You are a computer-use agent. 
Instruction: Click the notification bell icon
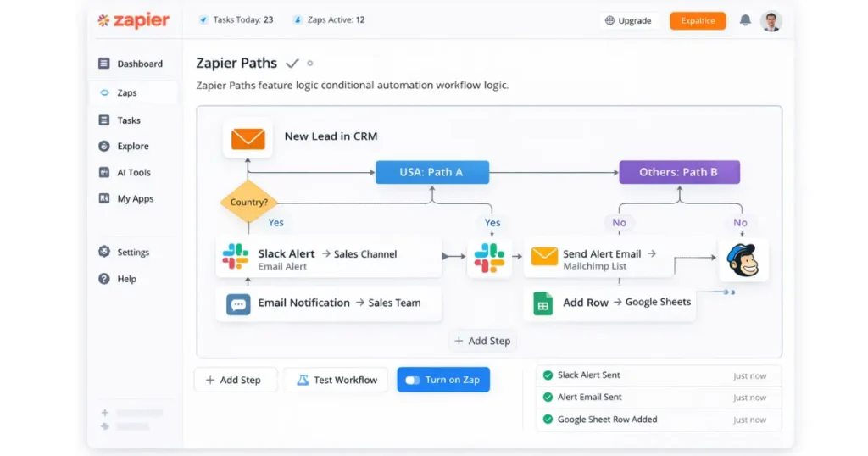tap(745, 20)
